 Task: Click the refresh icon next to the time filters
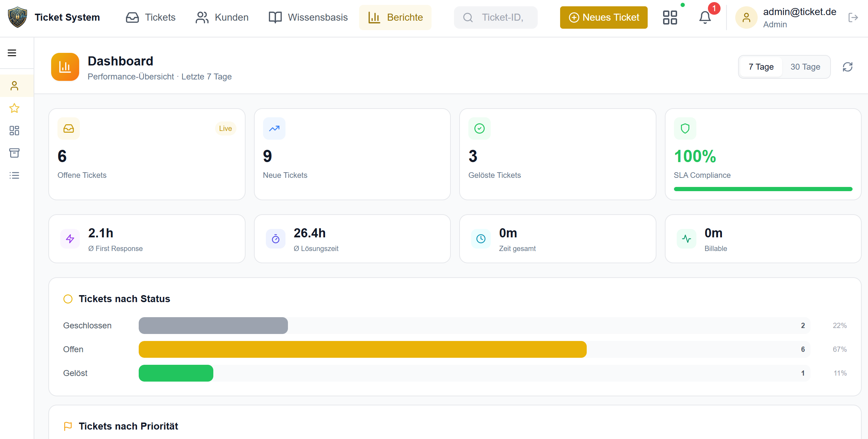(x=848, y=67)
